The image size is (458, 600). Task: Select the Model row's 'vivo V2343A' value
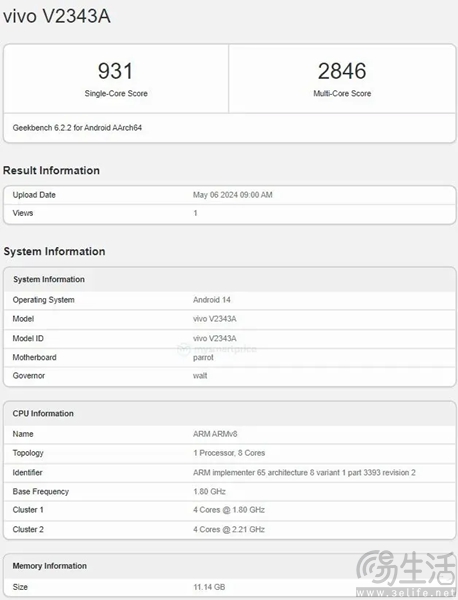click(215, 319)
